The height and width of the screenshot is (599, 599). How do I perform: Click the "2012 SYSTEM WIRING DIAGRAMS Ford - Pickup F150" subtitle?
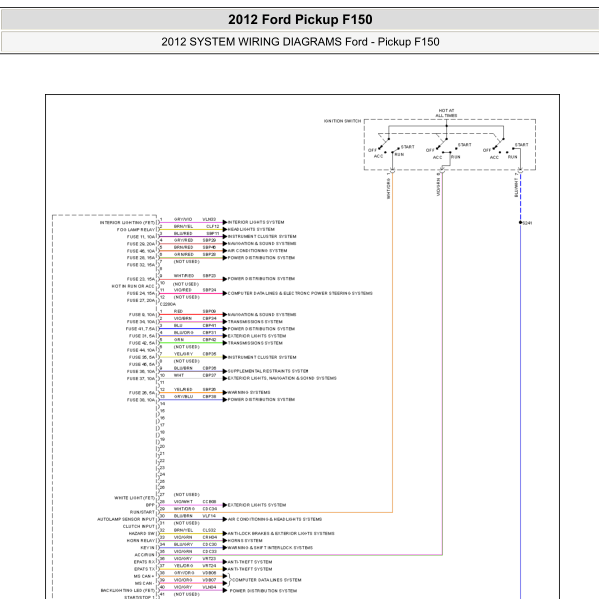pos(300,42)
